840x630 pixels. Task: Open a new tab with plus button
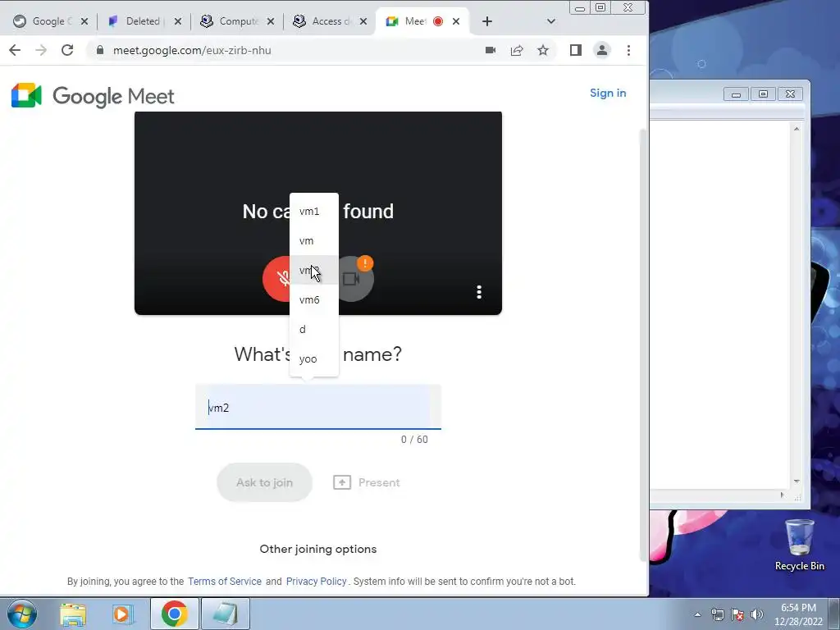pos(487,21)
